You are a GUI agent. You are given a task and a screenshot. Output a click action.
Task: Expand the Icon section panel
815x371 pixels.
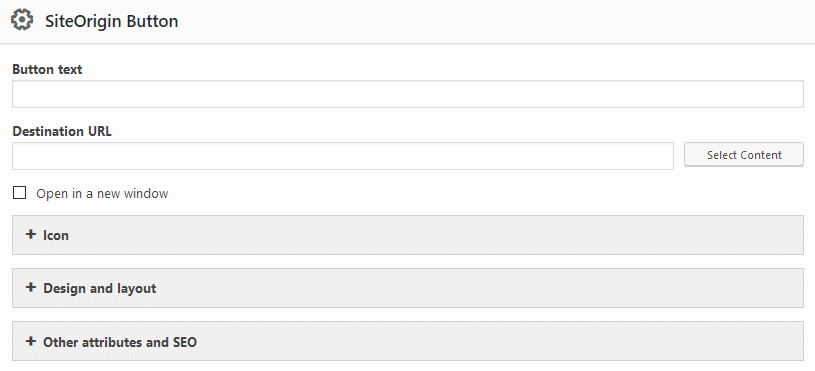pos(408,235)
